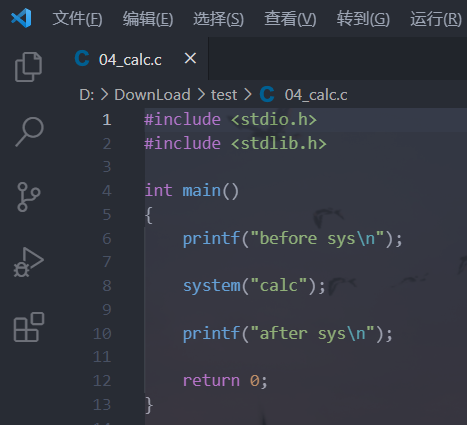Click line number 8 in the gutter
The width and height of the screenshot is (467, 425).
coord(107,286)
